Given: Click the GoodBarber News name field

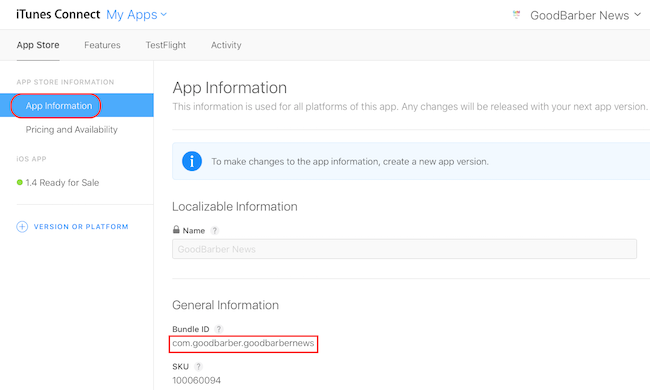Looking at the screenshot, I should tap(404, 249).
